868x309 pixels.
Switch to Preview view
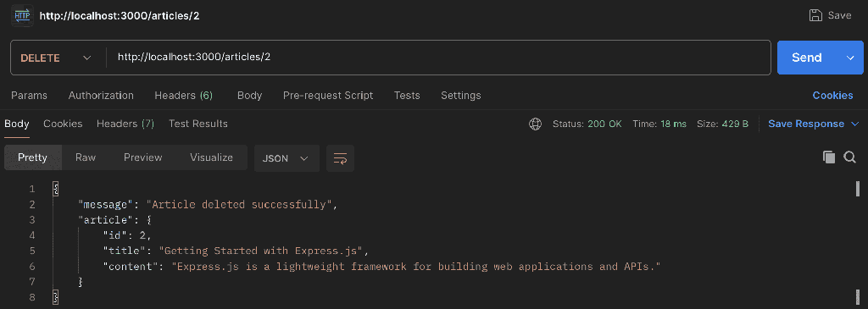pyautogui.click(x=142, y=157)
